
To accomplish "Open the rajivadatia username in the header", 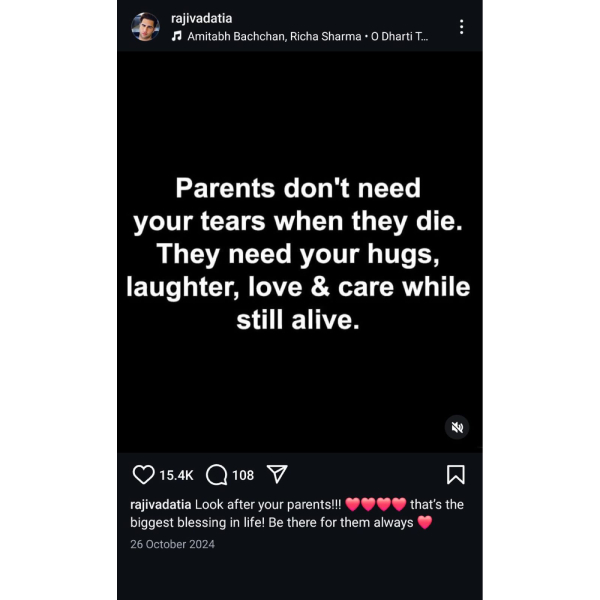I will tap(202, 18).
